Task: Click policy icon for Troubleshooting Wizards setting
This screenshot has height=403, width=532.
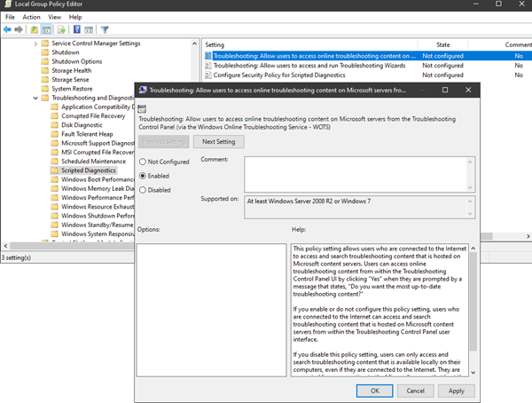Action: pyautogui.click(x=208, y=65)
